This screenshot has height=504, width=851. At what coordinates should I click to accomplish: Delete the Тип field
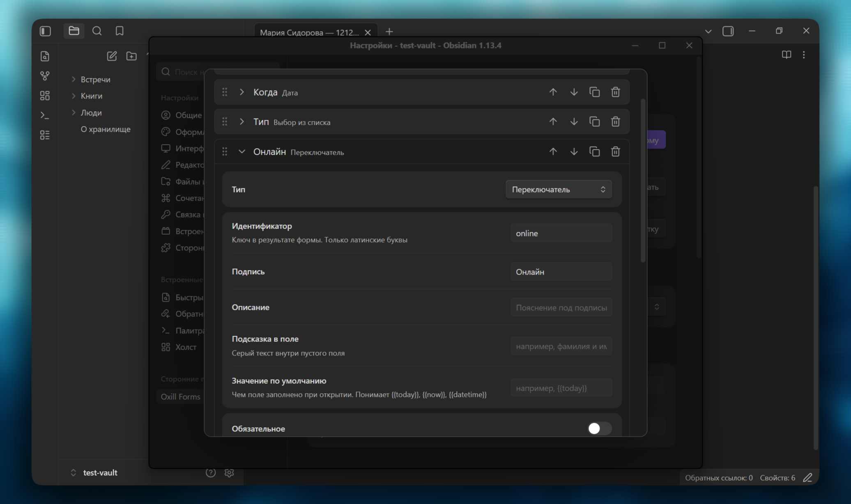click(615, 121)
